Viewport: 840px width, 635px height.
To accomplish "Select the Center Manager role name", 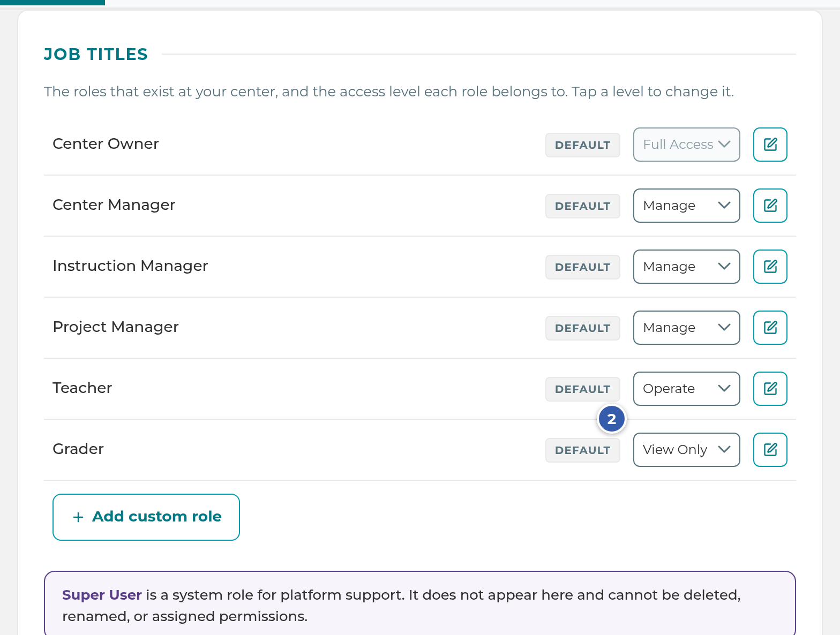I will click(x=114, y=205).
